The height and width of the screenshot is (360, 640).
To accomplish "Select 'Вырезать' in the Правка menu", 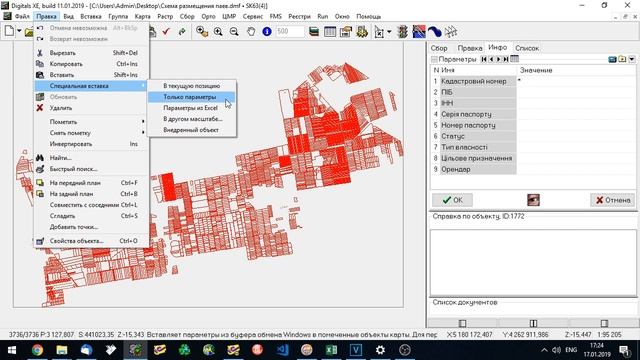I will pos(91,53).
